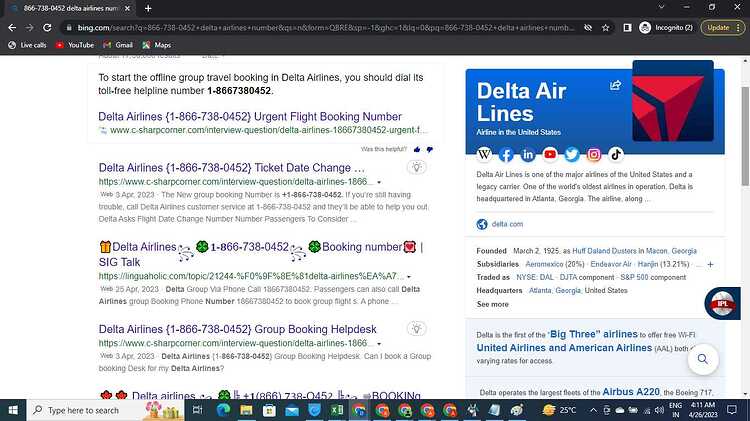Click the address bar URL
Image resolution: width=750 pixels, height=421 pixels.
tap(325, 28)
